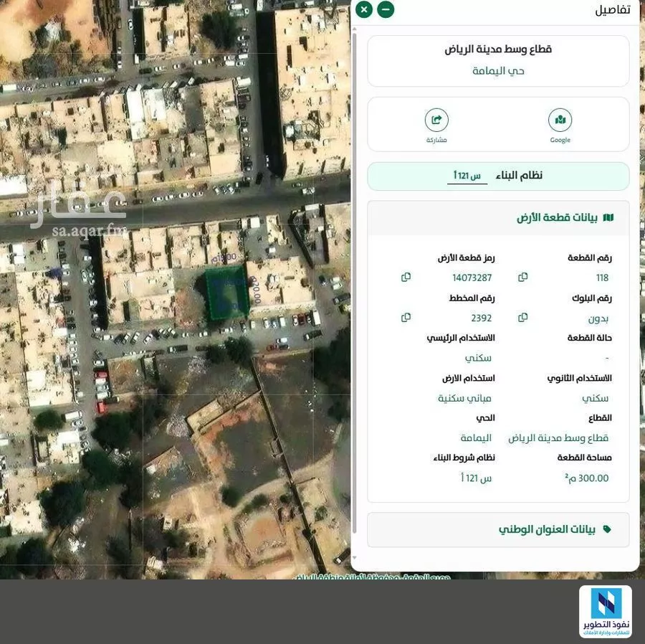Copy the plan number 2392

[x=406, y=318]
